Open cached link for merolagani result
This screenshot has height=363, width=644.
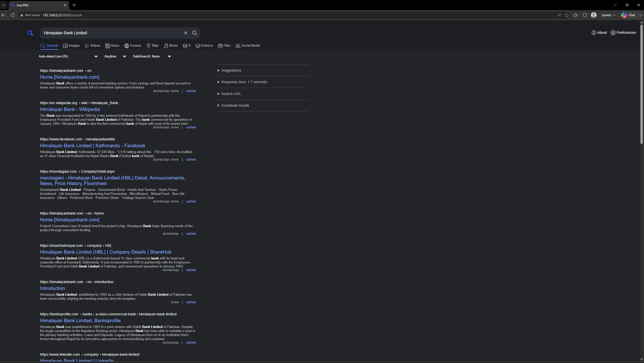[x=191, y=202]
